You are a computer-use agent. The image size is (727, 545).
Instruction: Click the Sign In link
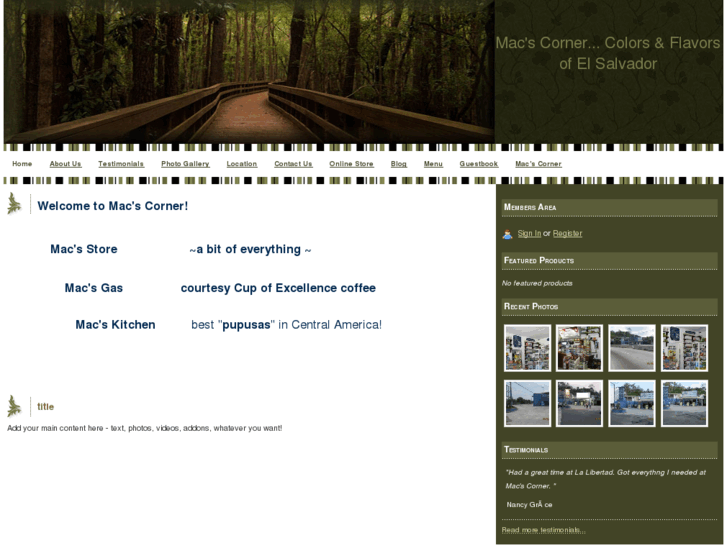pyautogui.click(x=529, y=233)
